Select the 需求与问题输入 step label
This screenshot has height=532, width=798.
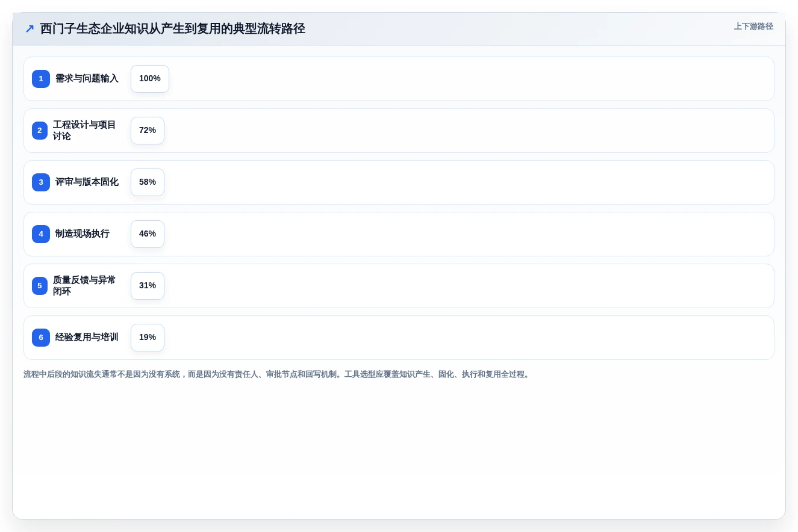tap(87, 79)
